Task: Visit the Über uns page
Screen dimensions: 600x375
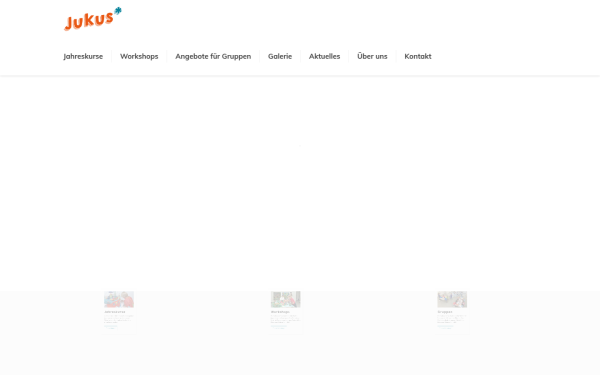Action: (x=372, y=56)
